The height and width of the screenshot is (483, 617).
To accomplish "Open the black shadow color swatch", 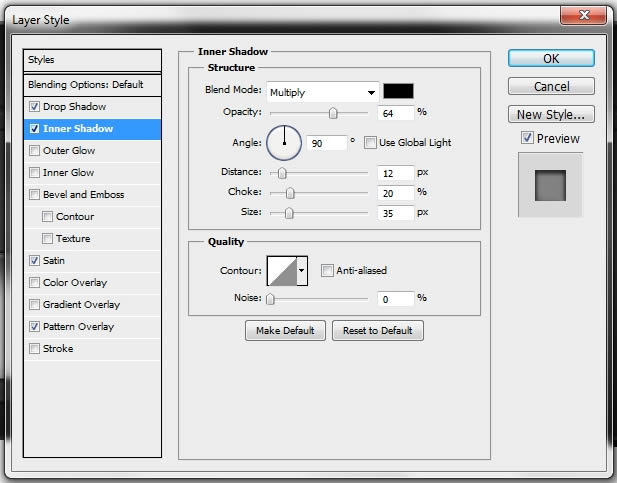I will [399, 91].
